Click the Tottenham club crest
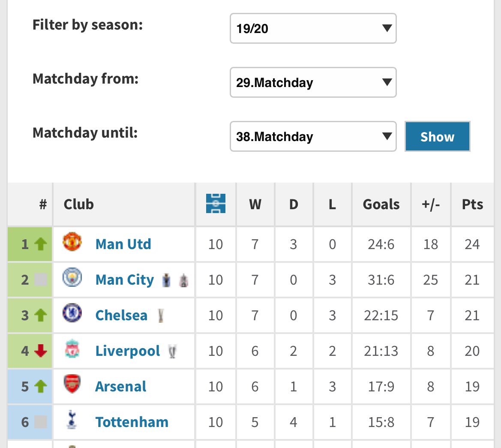501x448 pixels. tap(72, 420)
